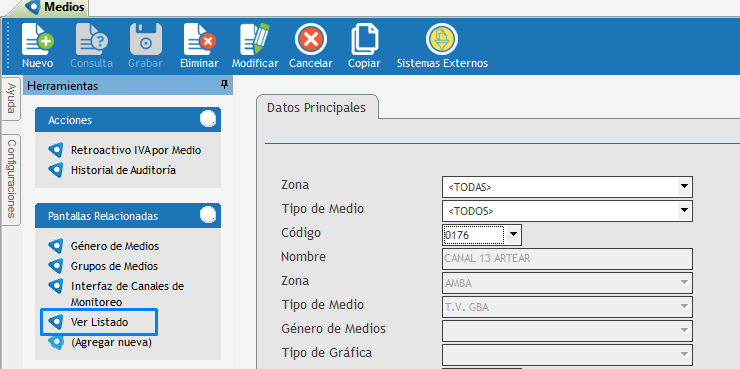The height and width of the screenshot is (369, 740).
Task: Click the Ver Listado link
Action: tap(99, 323)
